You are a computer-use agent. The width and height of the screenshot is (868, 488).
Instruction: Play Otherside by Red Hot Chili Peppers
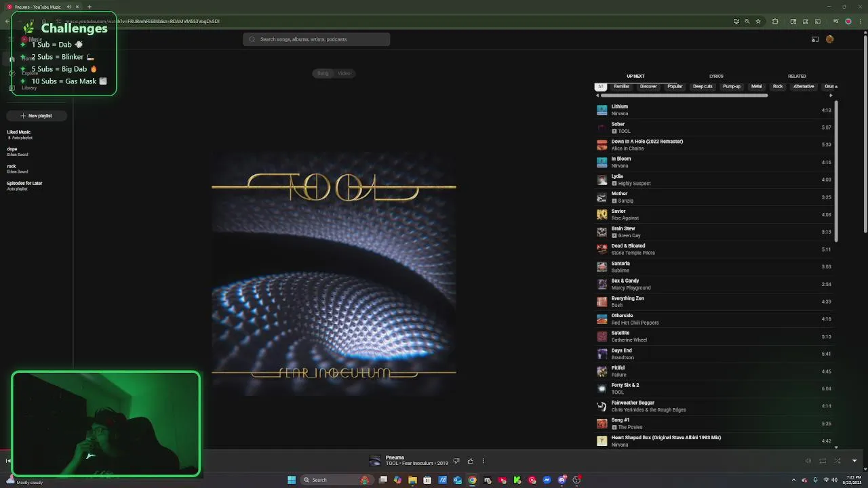tap(714, 319)
